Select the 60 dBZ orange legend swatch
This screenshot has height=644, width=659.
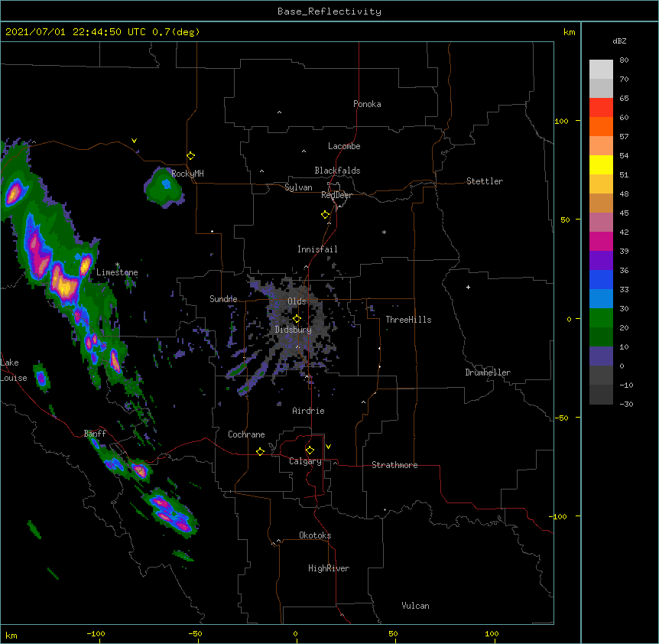coord(601,126)
